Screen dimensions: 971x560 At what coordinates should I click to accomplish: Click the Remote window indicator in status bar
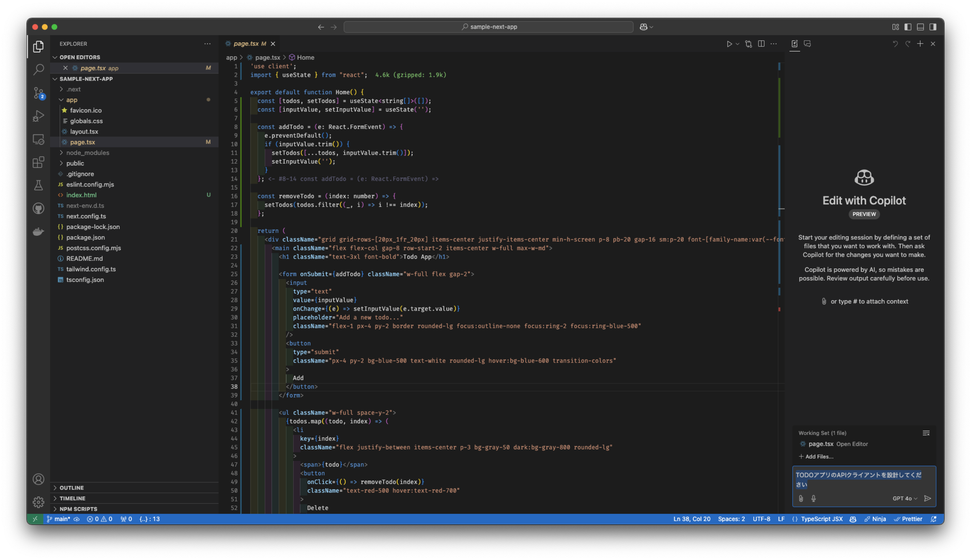point(35,519)
